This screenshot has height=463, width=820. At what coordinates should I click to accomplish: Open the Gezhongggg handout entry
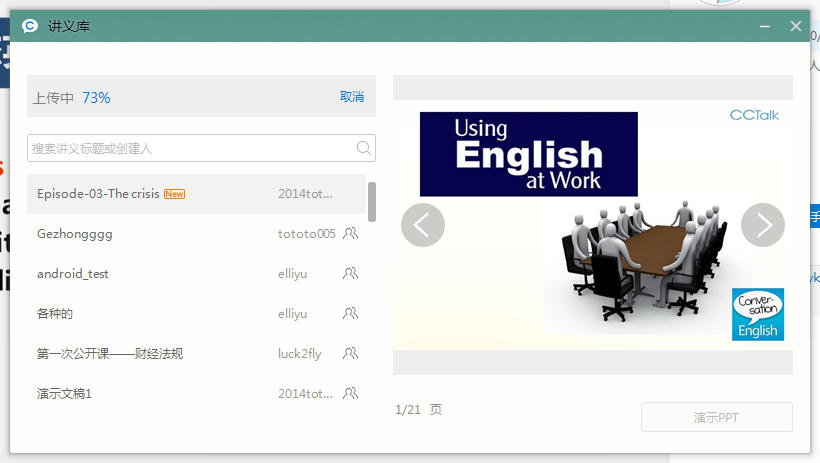75,234
